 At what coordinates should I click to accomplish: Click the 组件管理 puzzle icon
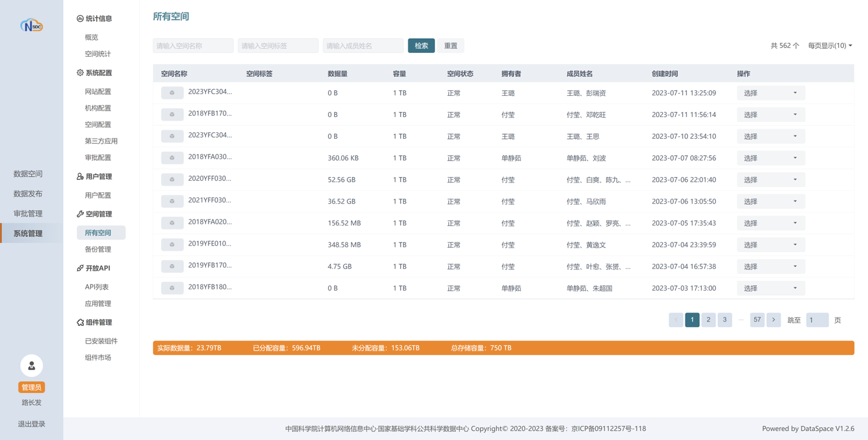pyautogui.click(x=80, y=322)
